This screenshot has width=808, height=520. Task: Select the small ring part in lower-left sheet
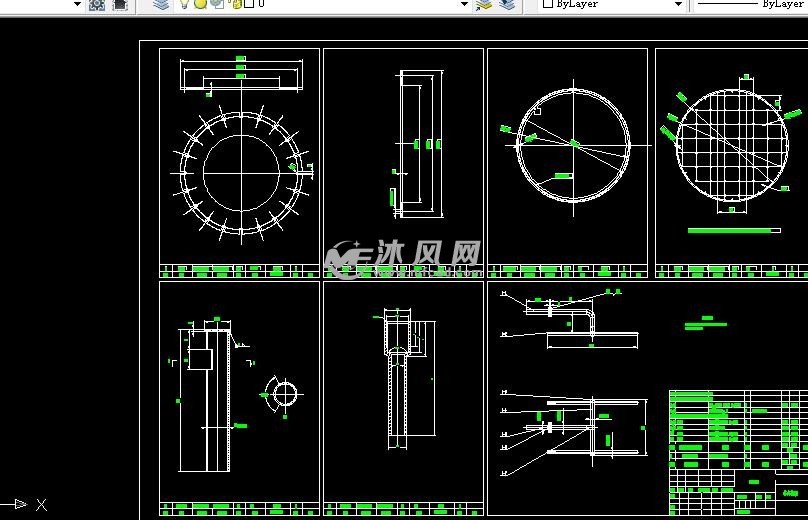coord(285,393)
